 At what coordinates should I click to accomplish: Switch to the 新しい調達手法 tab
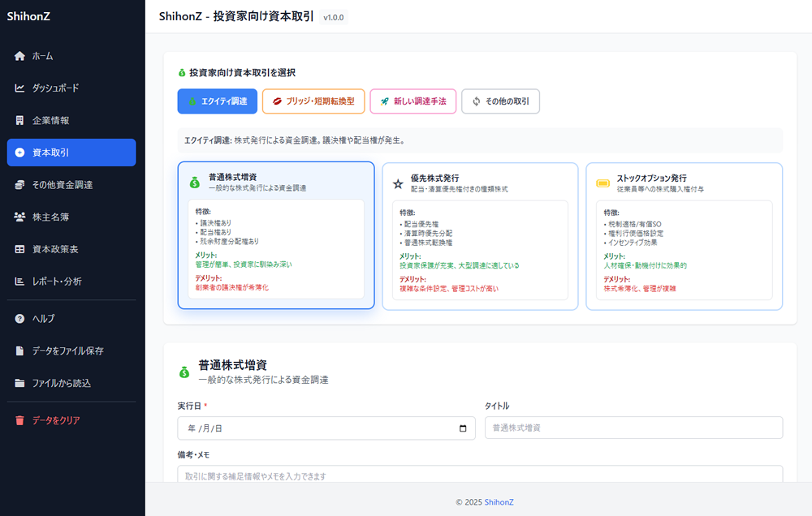coord(412,101)
